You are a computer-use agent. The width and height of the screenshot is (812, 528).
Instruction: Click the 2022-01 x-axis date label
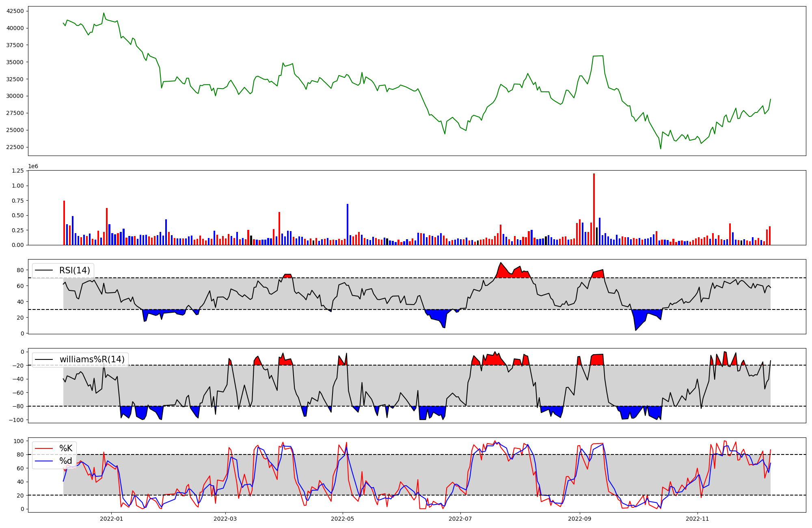point(111,519)
